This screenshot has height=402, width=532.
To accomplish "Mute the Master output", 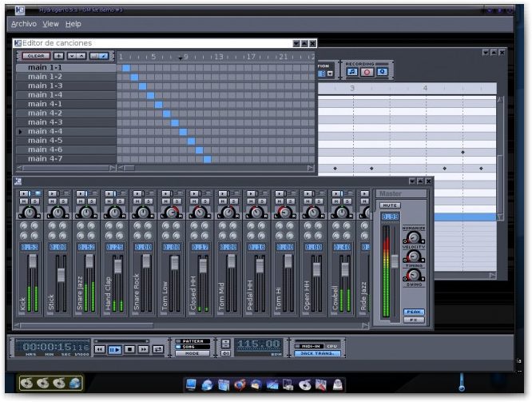I will [390, 205].
